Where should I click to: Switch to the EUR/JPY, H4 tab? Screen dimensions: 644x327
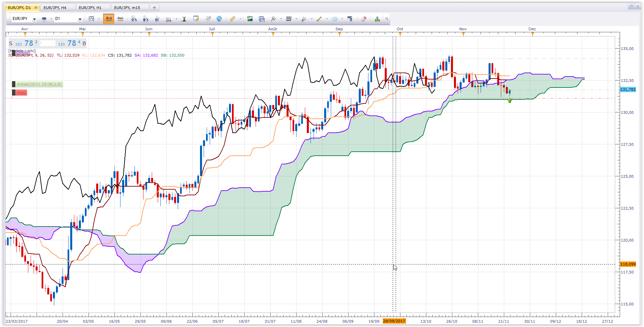click(x=55, y=7)
